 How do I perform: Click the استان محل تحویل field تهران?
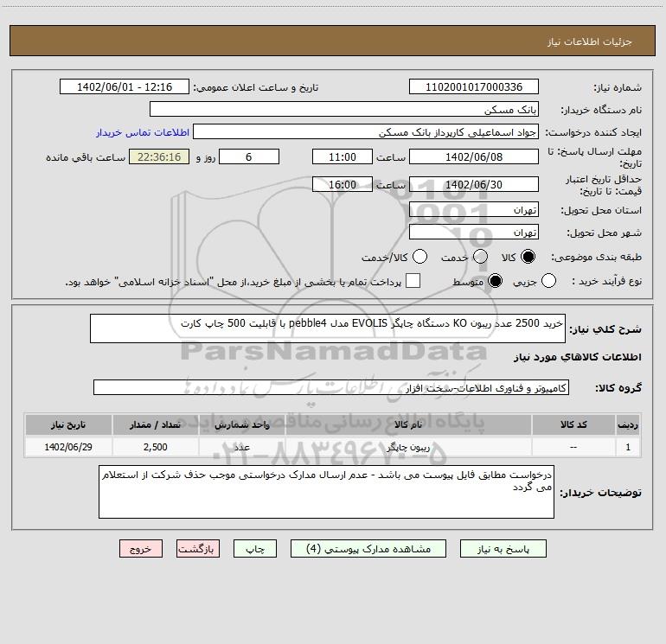pyautogui.click(x=474, y=209)
